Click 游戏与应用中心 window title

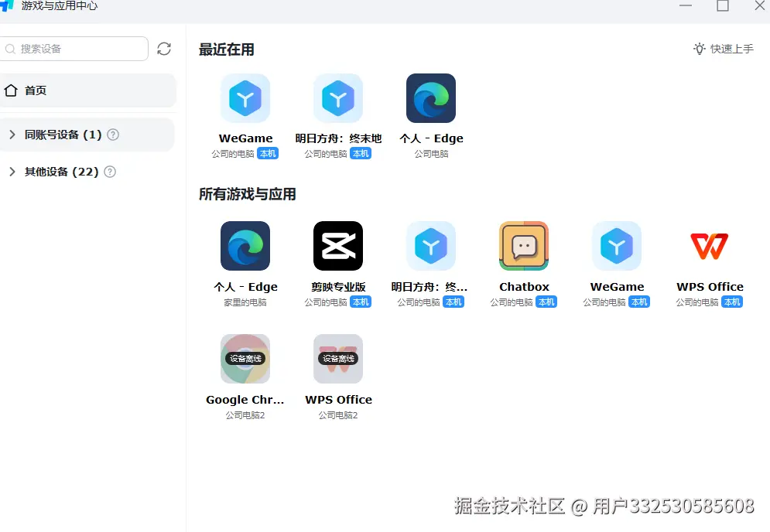[60, 6]
